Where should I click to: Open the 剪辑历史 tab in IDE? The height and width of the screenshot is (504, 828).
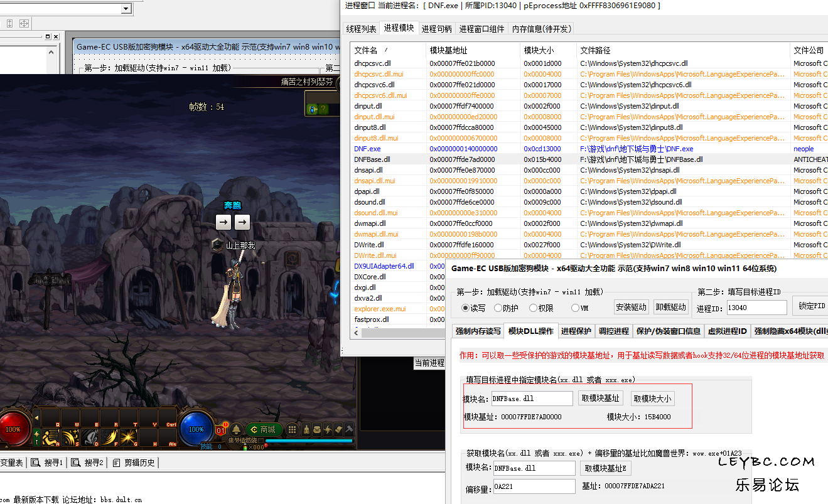pos(134,463)
